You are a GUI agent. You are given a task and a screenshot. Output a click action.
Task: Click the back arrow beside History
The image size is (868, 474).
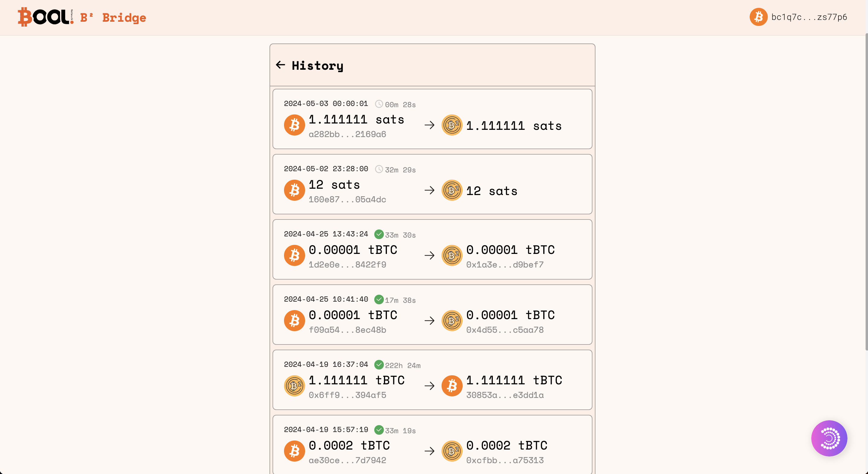tap(280, 65)
